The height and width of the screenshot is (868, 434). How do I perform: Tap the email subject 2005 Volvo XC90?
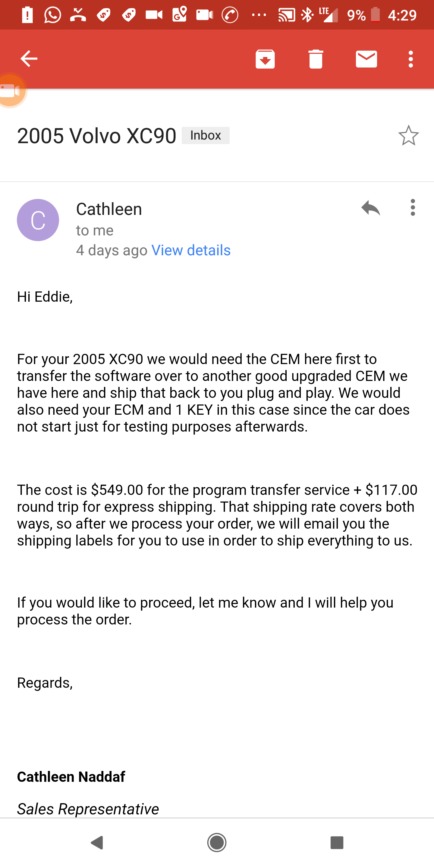point(97,136)
